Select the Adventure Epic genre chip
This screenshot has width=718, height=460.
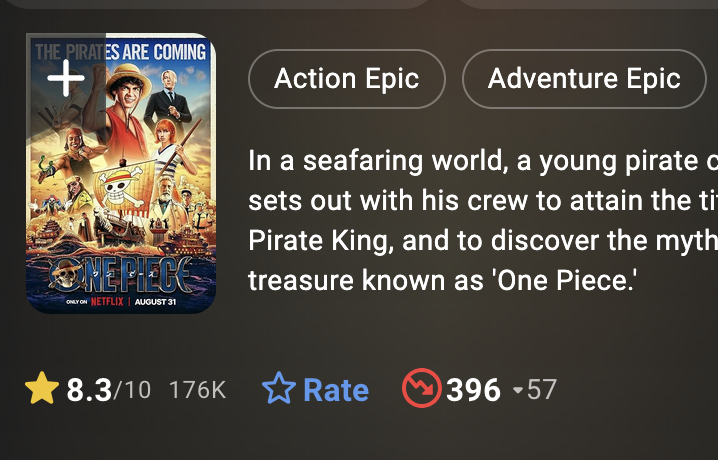click(x=584, y=78)
